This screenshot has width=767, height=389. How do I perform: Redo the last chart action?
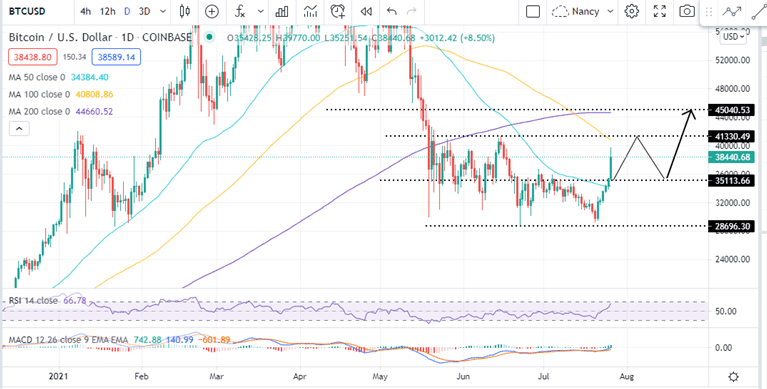point(412,11)
